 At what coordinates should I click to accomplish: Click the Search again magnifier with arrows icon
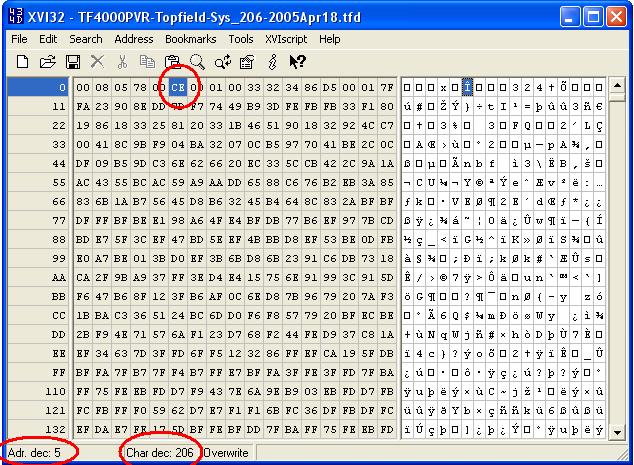pos(223,62)
